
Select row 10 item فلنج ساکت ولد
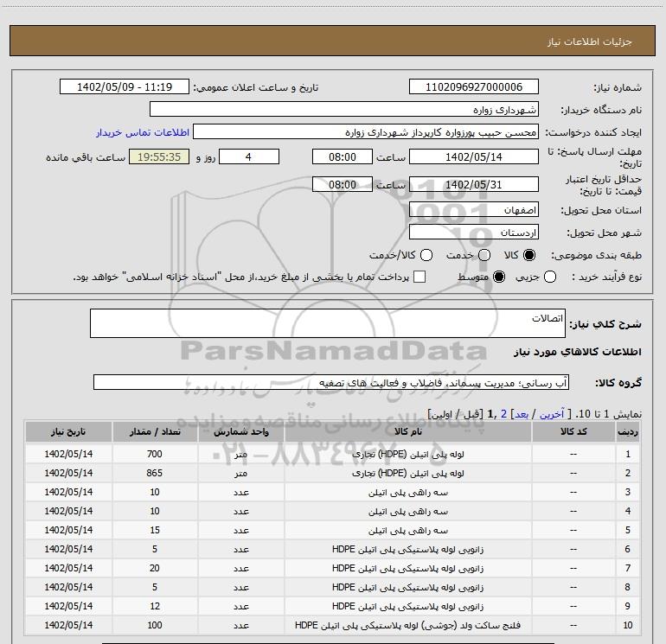point(408,625)
